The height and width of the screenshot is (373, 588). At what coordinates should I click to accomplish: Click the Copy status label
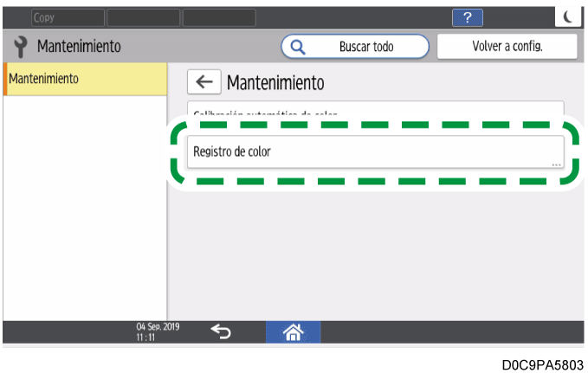(66, 17)
